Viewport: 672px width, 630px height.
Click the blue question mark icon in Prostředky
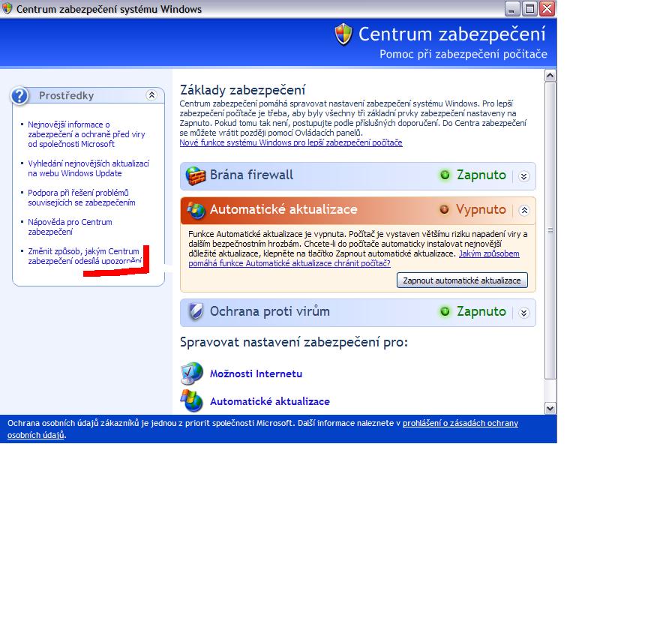point(19,95)
